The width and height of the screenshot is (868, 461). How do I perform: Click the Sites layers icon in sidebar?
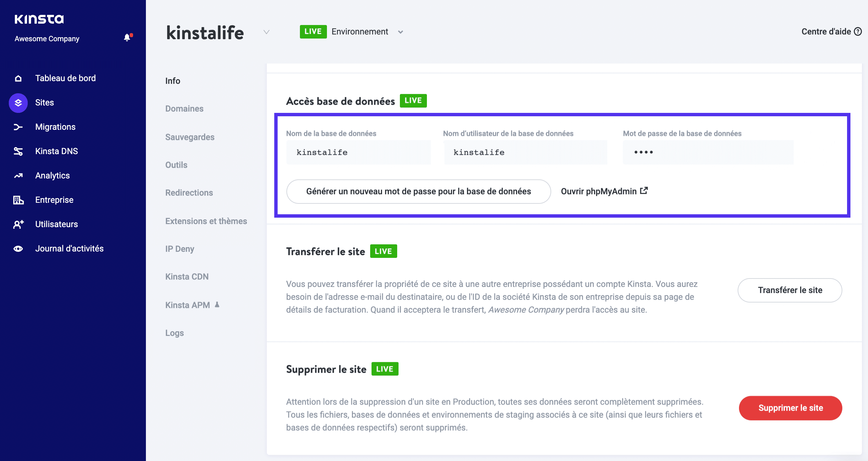point(18,102)
